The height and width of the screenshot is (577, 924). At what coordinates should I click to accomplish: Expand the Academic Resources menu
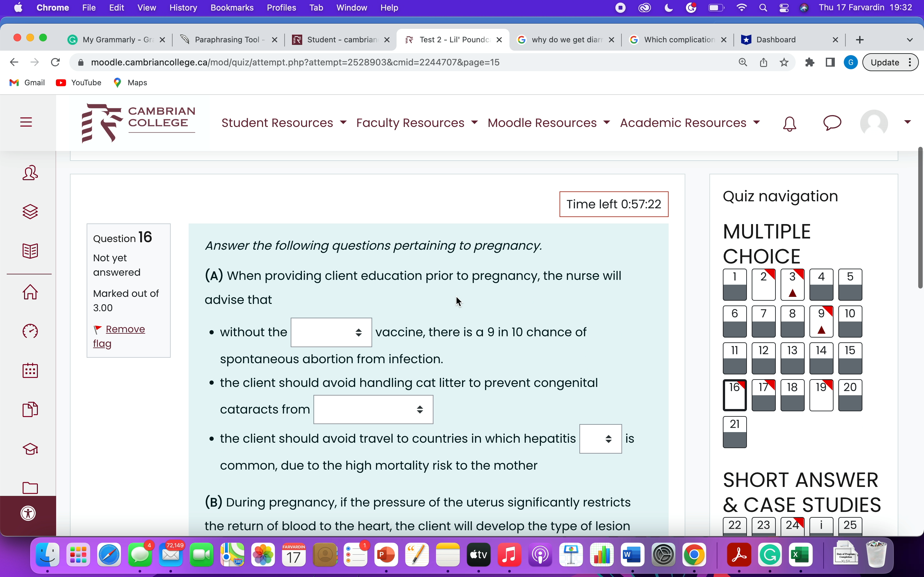689,123
